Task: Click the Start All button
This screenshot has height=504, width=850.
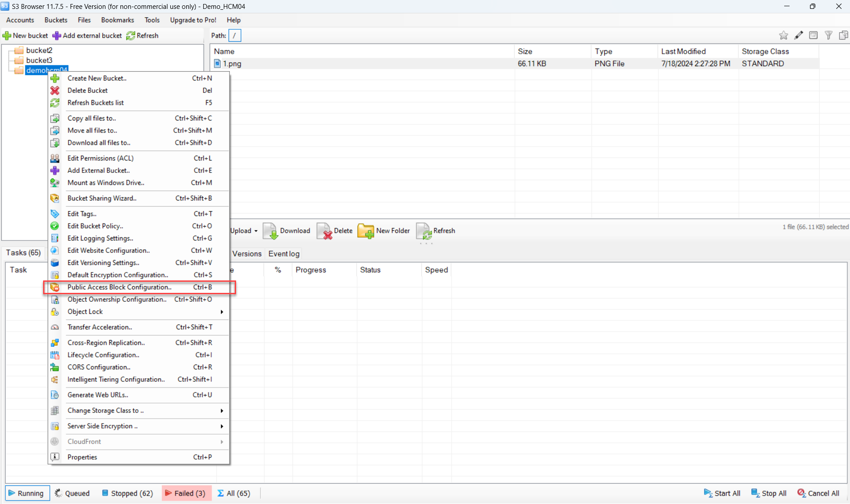Action: coord(722,493)
